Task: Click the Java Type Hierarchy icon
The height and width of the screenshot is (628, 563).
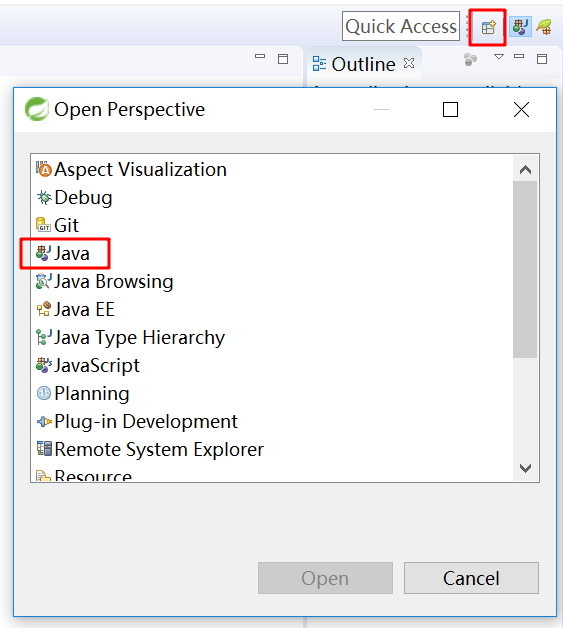Action: pos(44,337)
